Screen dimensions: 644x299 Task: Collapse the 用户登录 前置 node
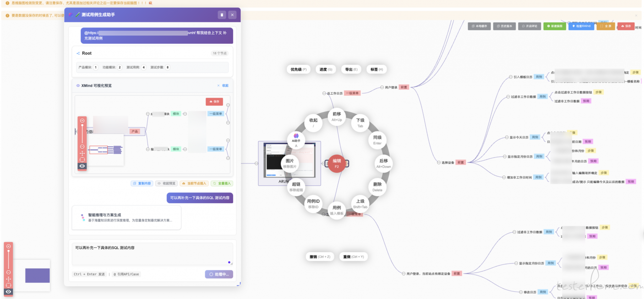click(x=382, y=87)
